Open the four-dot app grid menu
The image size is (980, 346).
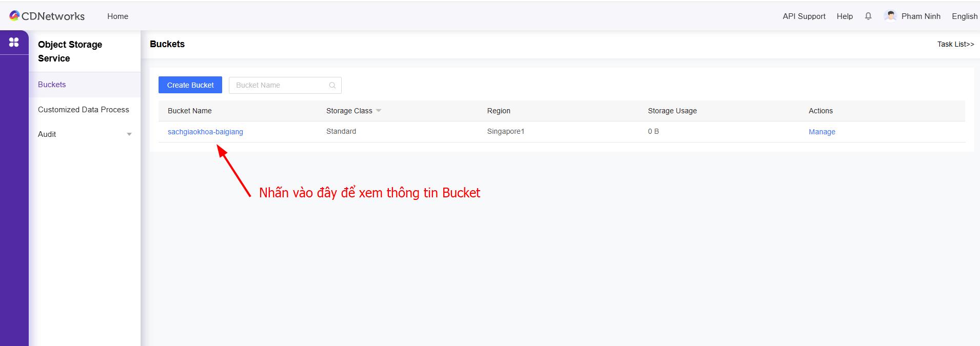[14, 42]
